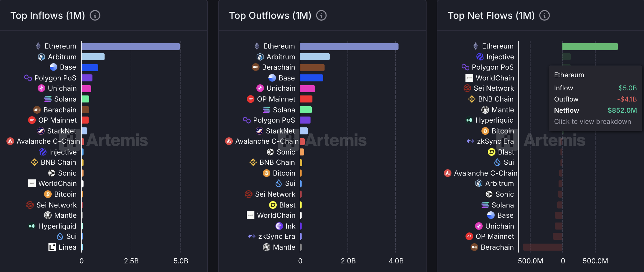Click info icon beside Top Inflows title

tap(95, 15)
